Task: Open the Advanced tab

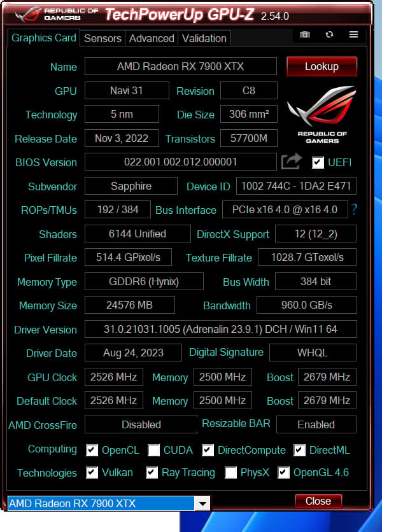Action: point(152,38)
